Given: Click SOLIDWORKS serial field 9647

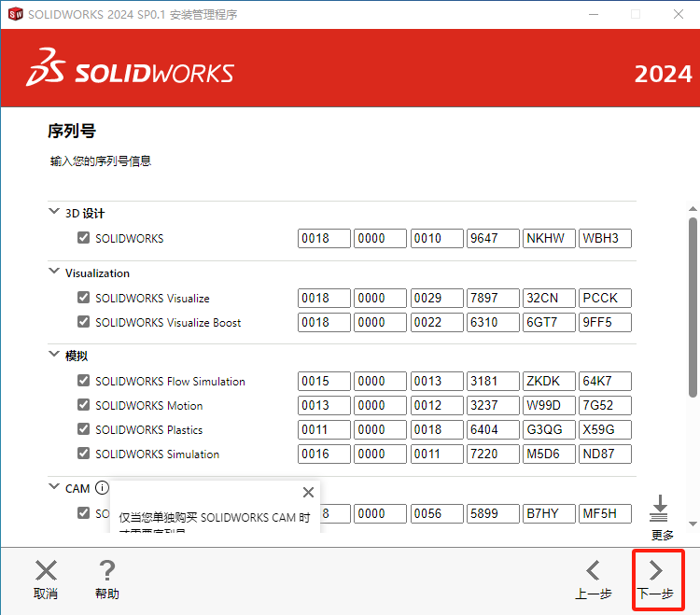Looking at the screenshot, I should (493, 238).
